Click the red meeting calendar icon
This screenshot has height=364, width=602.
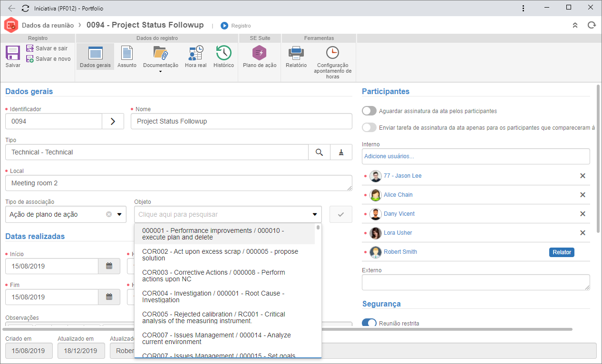[x=11, y=25]
